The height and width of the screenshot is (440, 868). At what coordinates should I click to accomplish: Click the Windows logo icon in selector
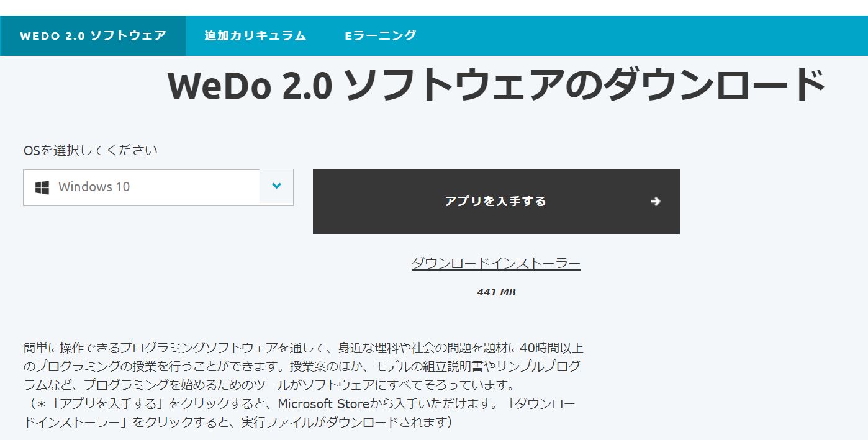[42, 187]
